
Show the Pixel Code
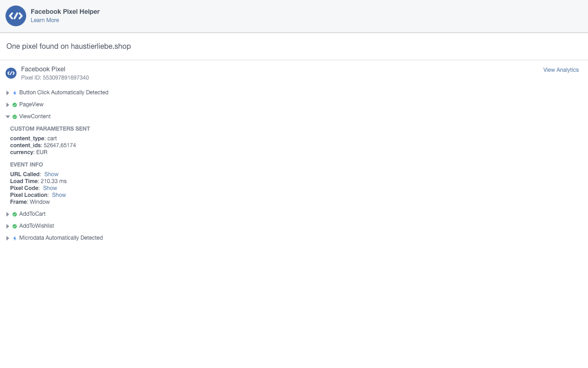coord(50,188)
